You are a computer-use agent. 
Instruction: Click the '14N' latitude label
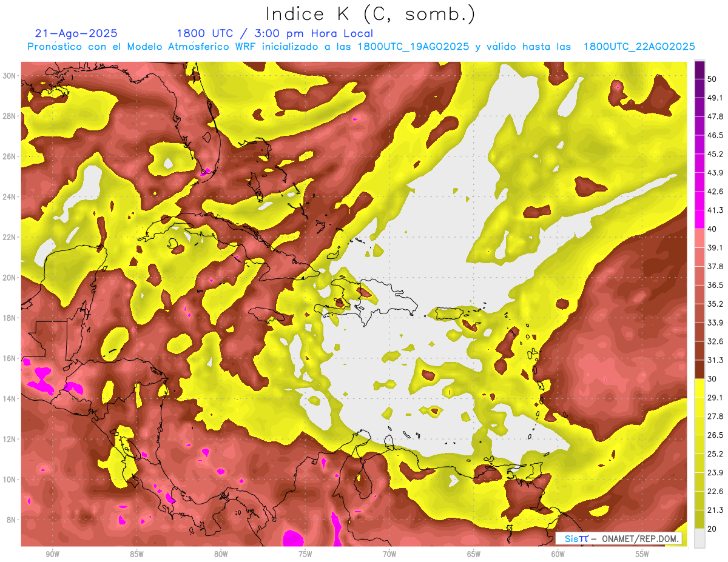point(9,399)
